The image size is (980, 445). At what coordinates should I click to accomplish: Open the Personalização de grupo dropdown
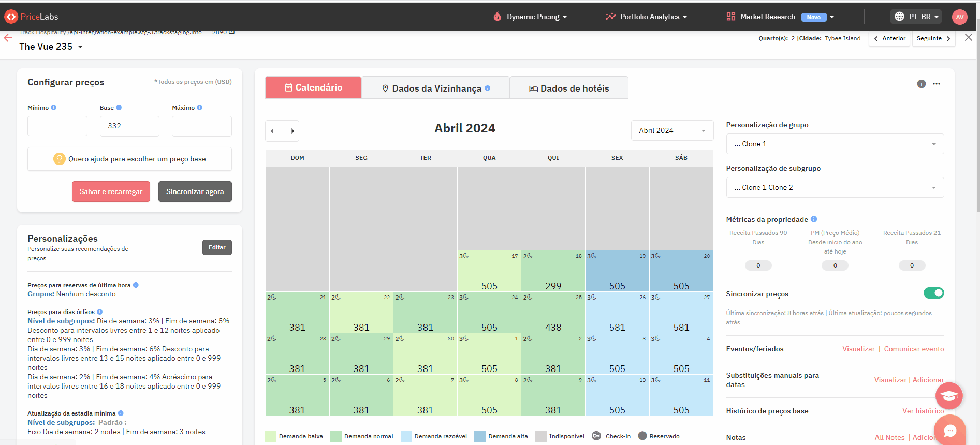pos(835,144)
